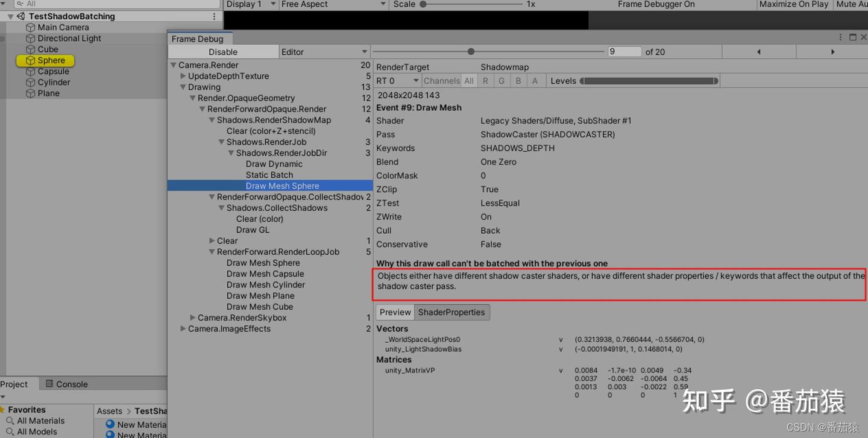
Task: Expand the UpdateDepthTexture node
Action: [183, 77]
